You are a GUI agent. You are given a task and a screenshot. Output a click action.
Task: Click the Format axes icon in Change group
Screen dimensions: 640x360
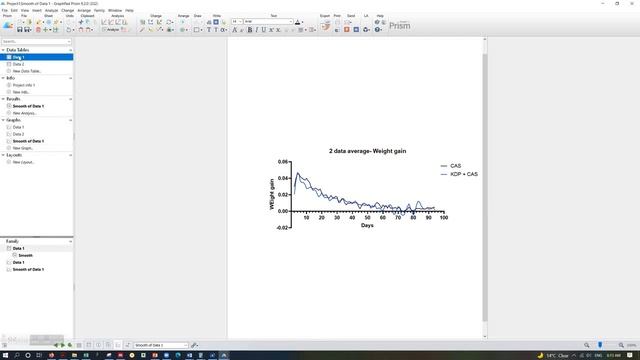(151, 22)
